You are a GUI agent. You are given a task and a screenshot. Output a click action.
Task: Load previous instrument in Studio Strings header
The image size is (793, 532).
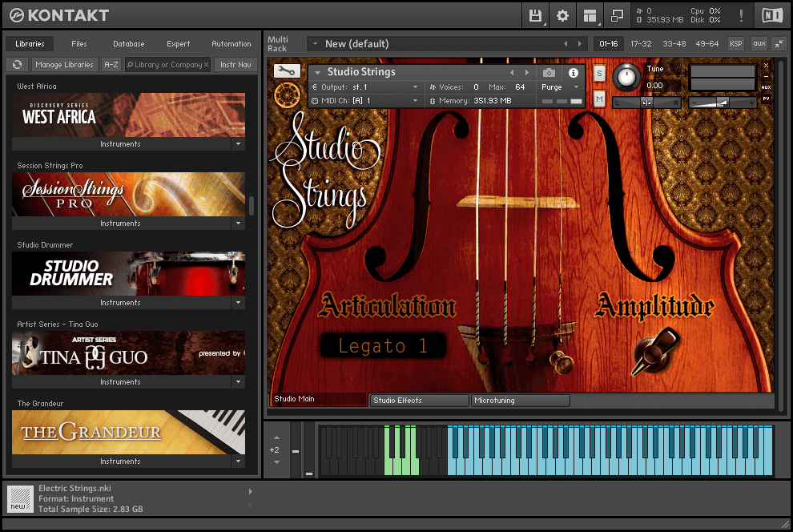tap(512, 72)
